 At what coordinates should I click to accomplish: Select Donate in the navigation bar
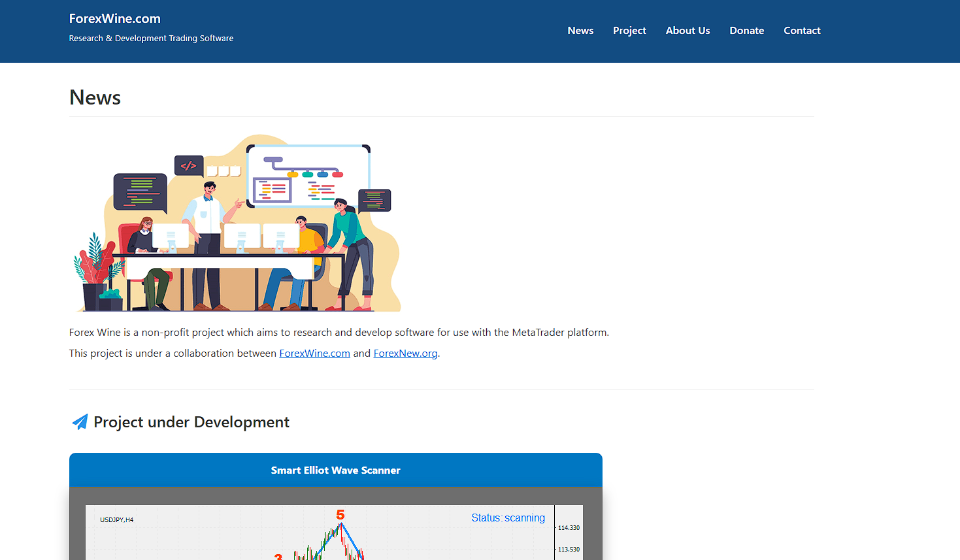click(x=747, y=31)
